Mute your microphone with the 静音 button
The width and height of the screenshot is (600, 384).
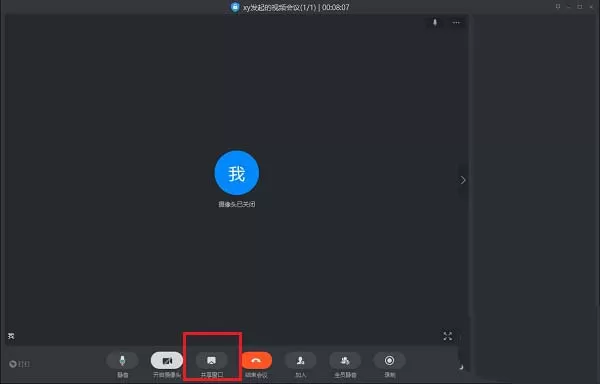click(x=122, y=361)
